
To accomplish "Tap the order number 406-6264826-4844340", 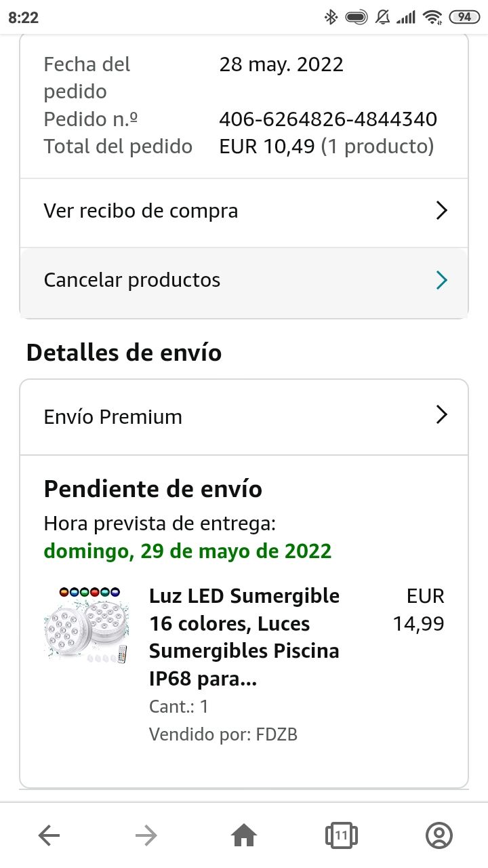I will pos(328,119).
